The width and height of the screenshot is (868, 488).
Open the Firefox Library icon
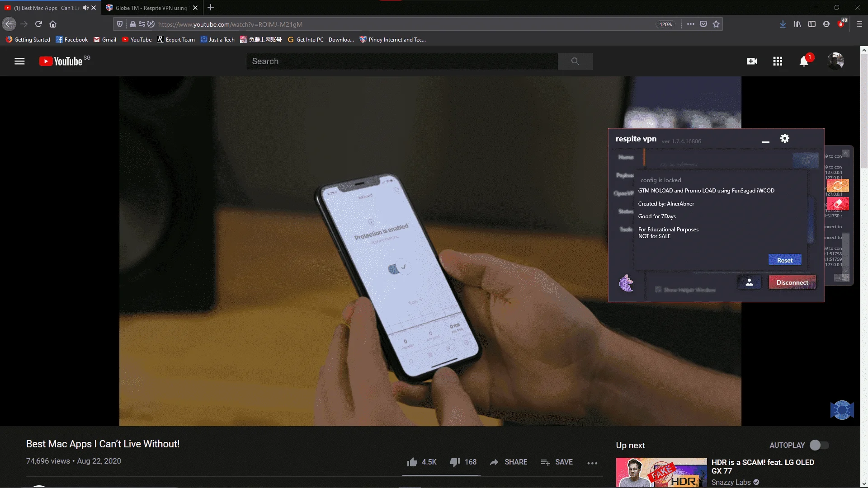(x=797, y=24)
